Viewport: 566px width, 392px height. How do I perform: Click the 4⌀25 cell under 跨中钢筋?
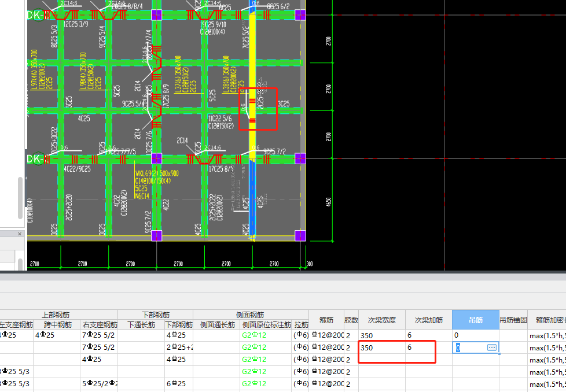click(x=57, y=335)
